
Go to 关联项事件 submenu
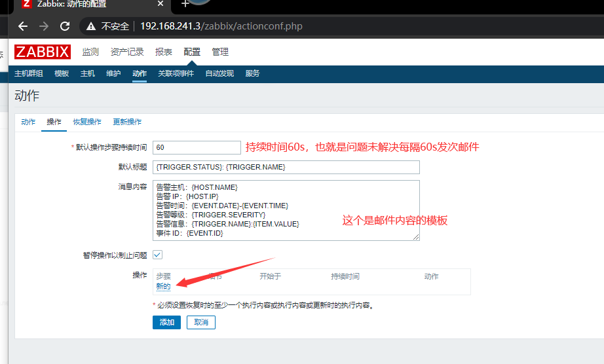176,73
